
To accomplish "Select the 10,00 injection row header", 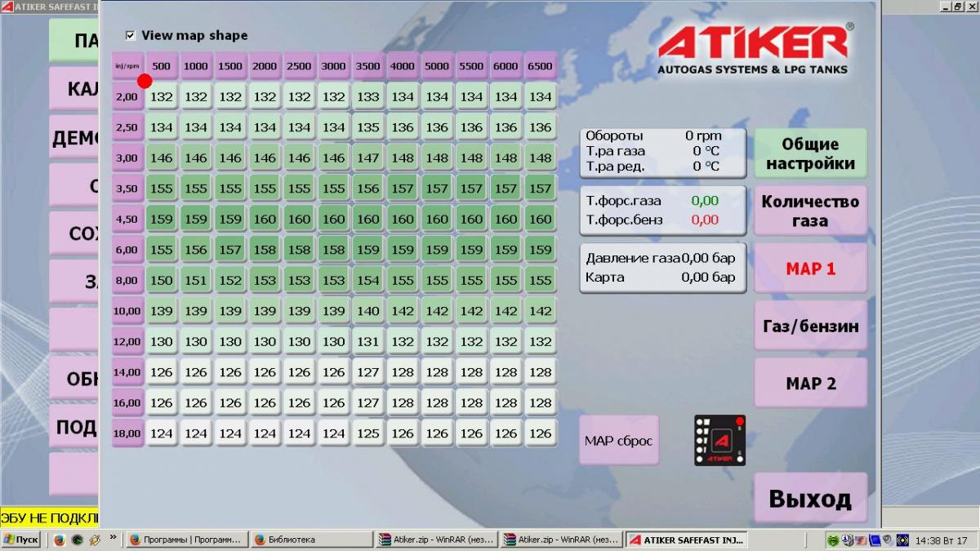I will point(127,311).
